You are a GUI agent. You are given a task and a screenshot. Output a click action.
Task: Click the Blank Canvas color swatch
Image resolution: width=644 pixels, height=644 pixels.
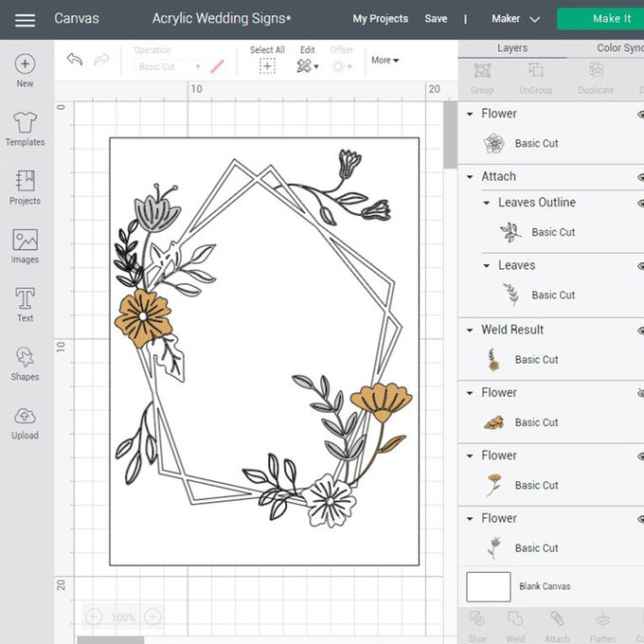[489, 586]
